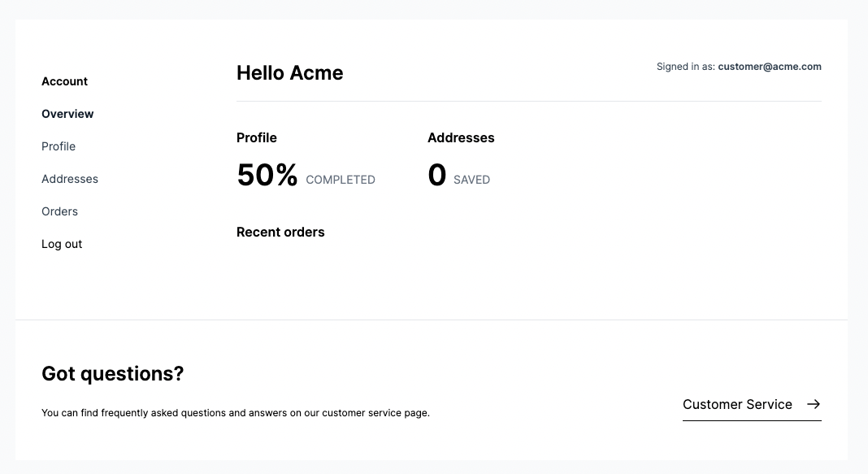Viewport: 868px width, 474px height.
Task: Click the Recent orders heading
Action: pos(280,232)
